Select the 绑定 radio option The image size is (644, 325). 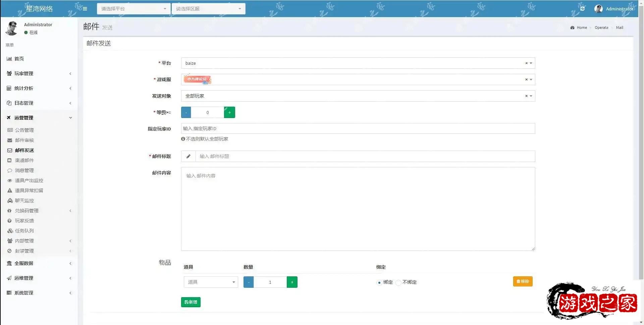[379, 282]
